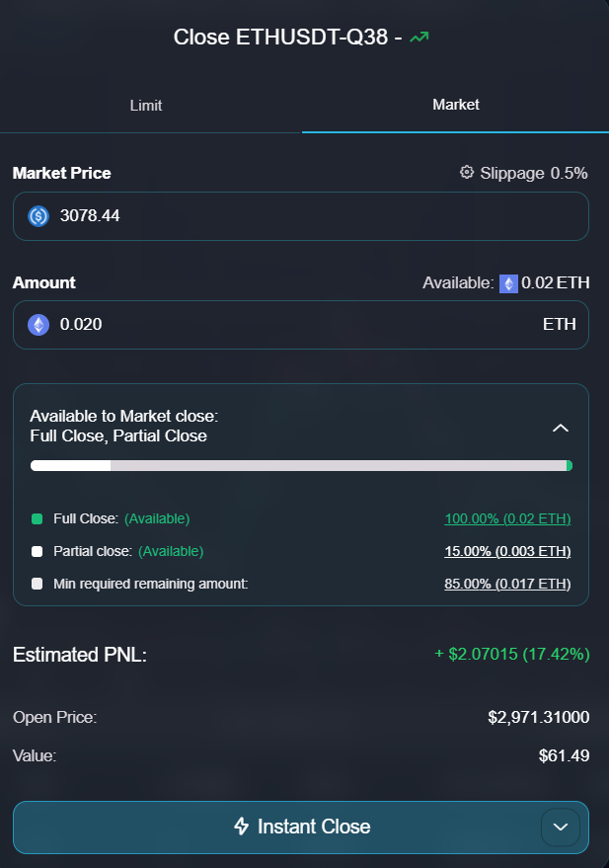
Task: Select the Market tab
Action: pos(455,105)
